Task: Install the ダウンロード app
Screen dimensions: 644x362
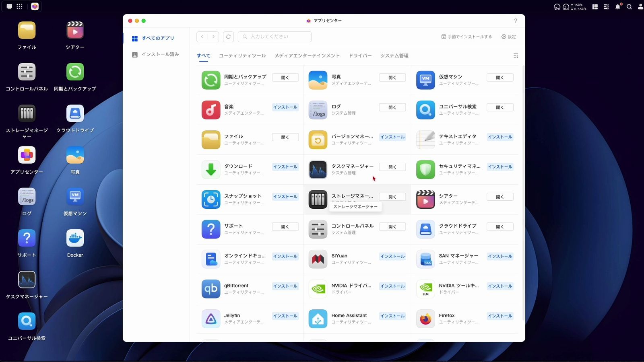Action: point(285,167)
